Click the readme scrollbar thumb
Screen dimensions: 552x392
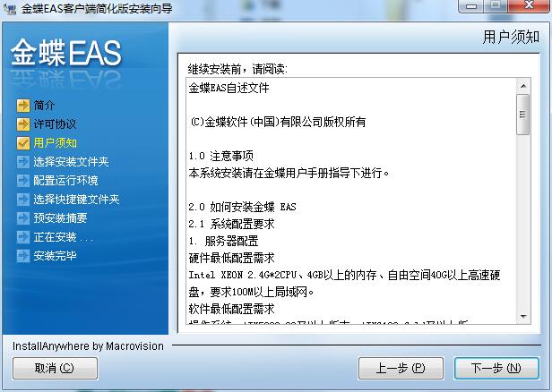point(523,115)
